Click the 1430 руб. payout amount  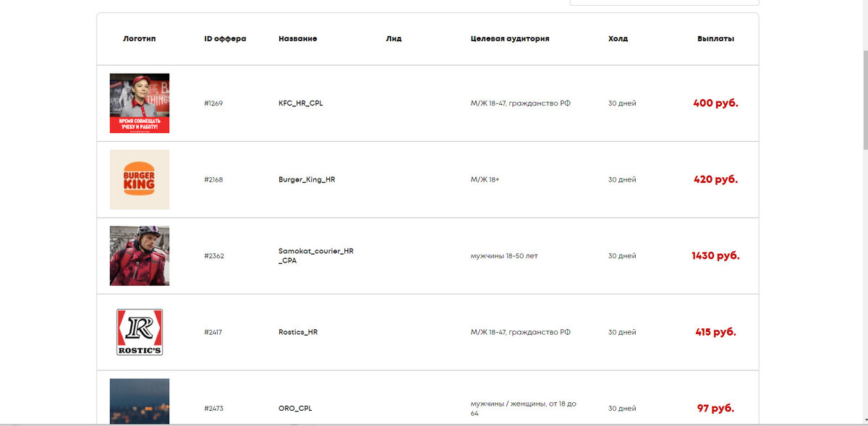pos(715,255)
